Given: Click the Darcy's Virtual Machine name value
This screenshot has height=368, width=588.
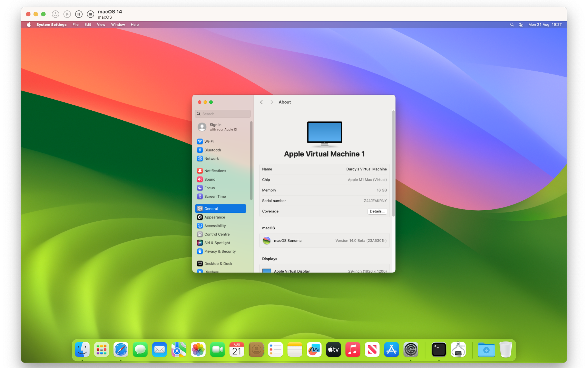Looking at the screenshot, I should point(366,169).
